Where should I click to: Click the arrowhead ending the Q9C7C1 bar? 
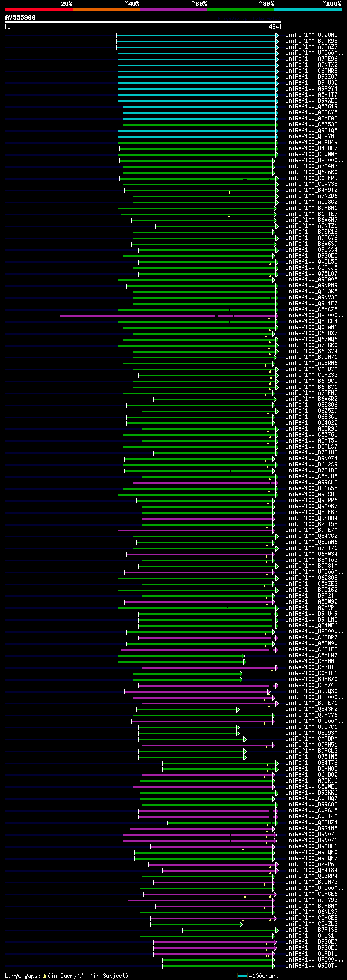point(237,727)
